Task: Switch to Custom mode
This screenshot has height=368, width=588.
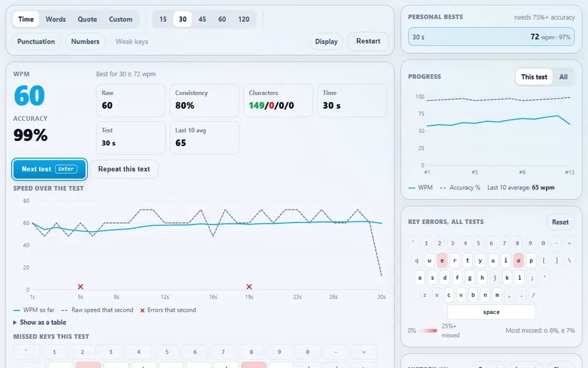Action: [x=121, y=19]
